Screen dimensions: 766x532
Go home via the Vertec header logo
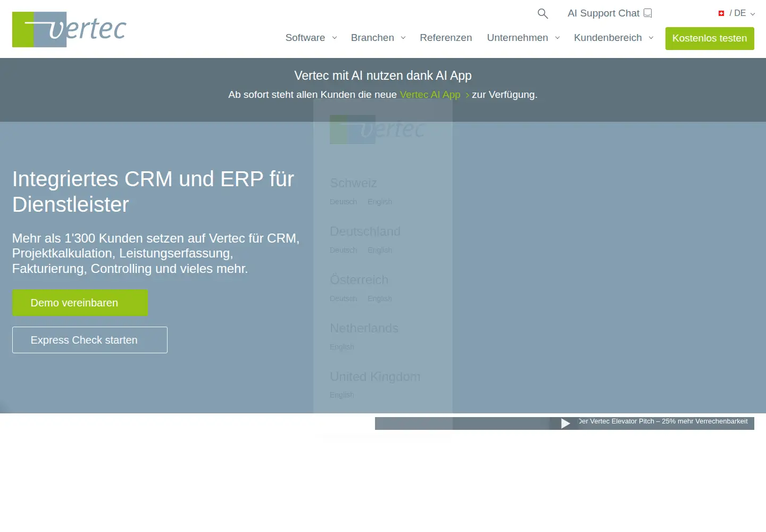pyautogui.click(x=69, y=29)
